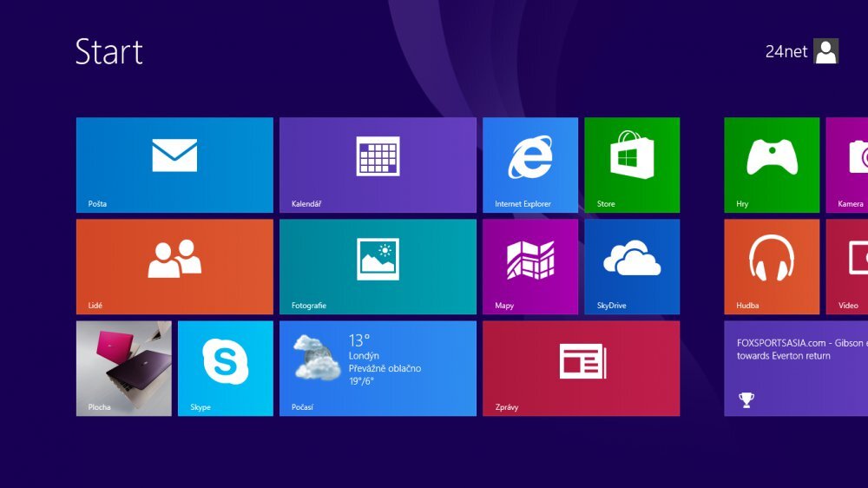Click the 24net user account name
868x488 pixels.
(x=786, y=52)
